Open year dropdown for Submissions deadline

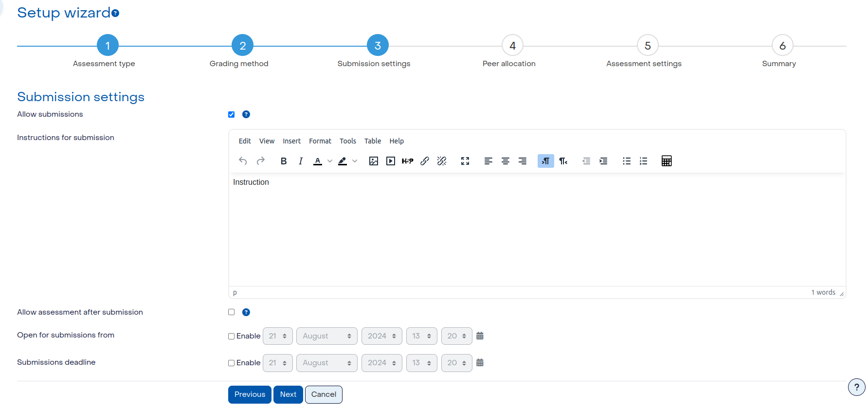[382, 363]
